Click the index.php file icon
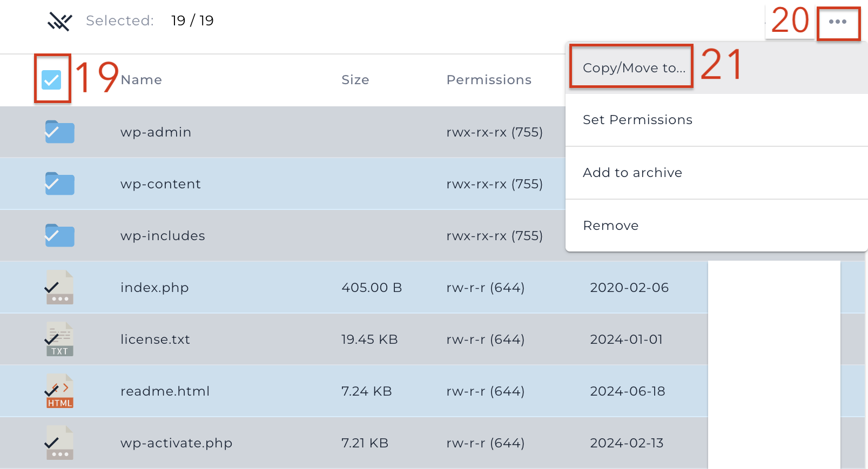 59,287
